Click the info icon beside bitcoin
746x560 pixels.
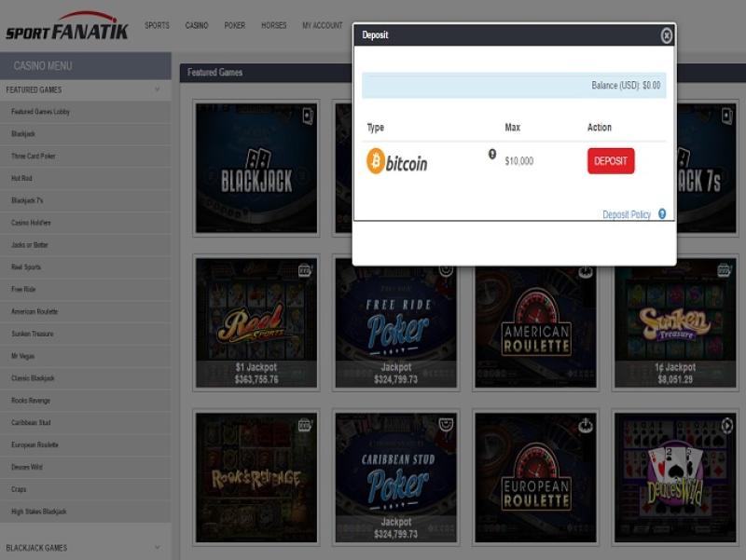(x=492, y=154)
